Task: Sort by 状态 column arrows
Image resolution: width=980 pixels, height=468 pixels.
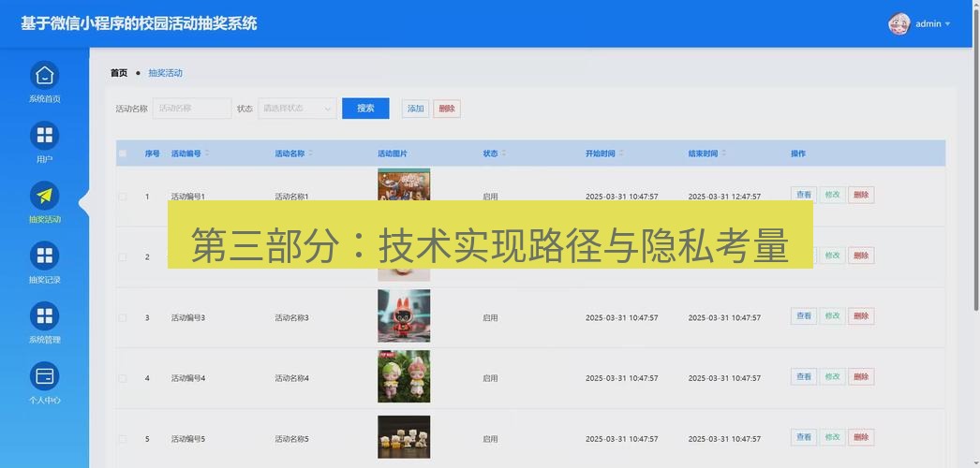Action: [x=504, y=154]
